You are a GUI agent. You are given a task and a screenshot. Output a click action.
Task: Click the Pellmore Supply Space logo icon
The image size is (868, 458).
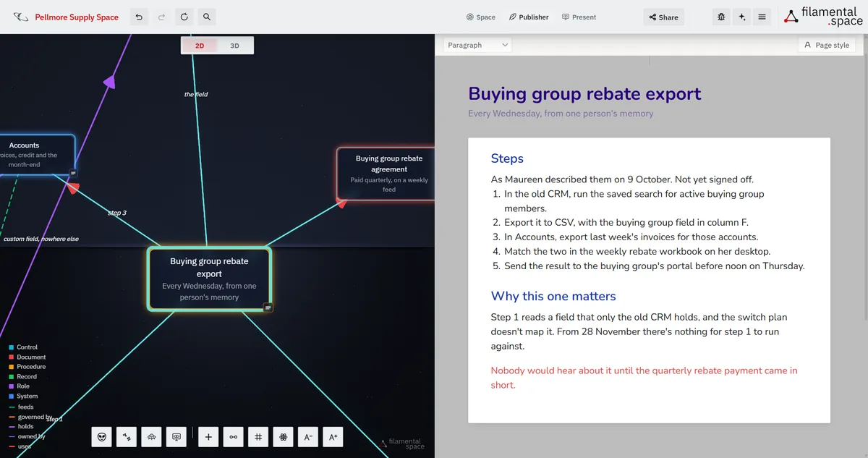click(21, 17)
